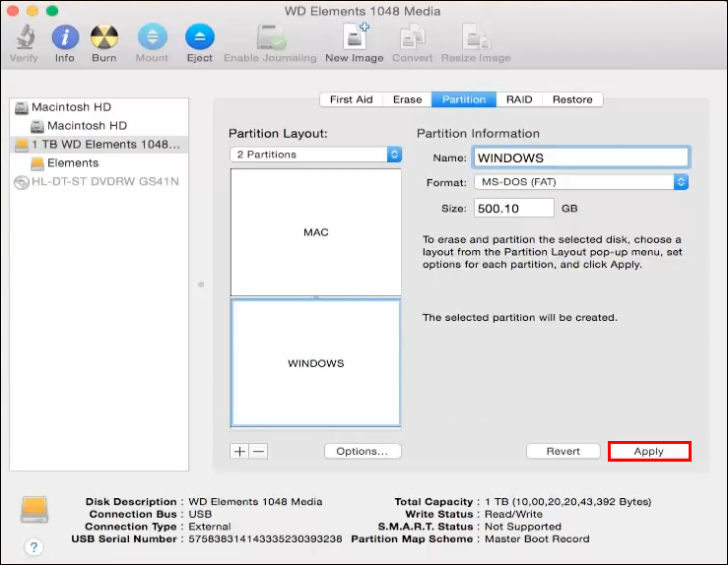Screen dimensions: 728x565
Task: Open help with question mark button
Action: 34,546
